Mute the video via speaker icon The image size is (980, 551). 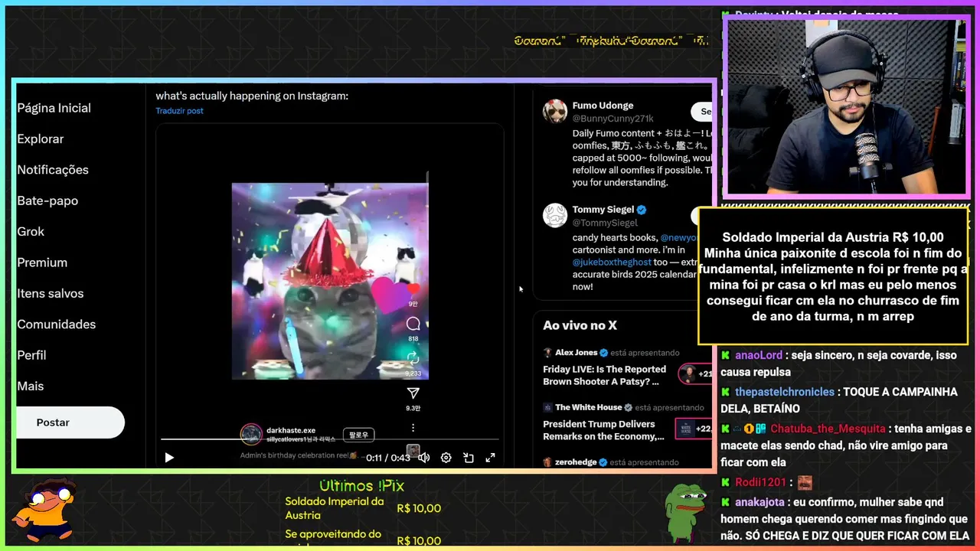(423, 458)
